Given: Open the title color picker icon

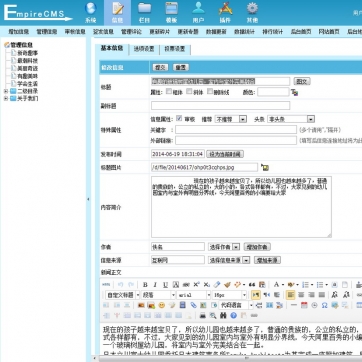Looking at the screenshot, I should click(x=294, y=92).
